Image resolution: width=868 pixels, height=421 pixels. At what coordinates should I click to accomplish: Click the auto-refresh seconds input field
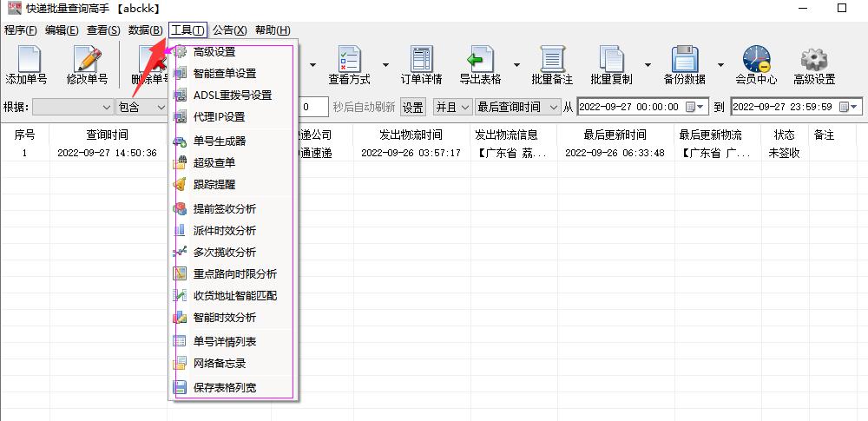pos(314,107)
